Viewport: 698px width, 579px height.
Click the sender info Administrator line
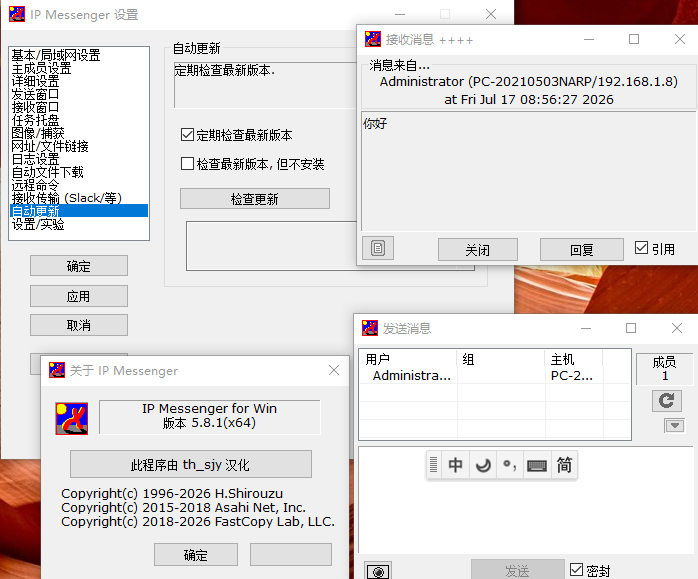coord(528,81)
